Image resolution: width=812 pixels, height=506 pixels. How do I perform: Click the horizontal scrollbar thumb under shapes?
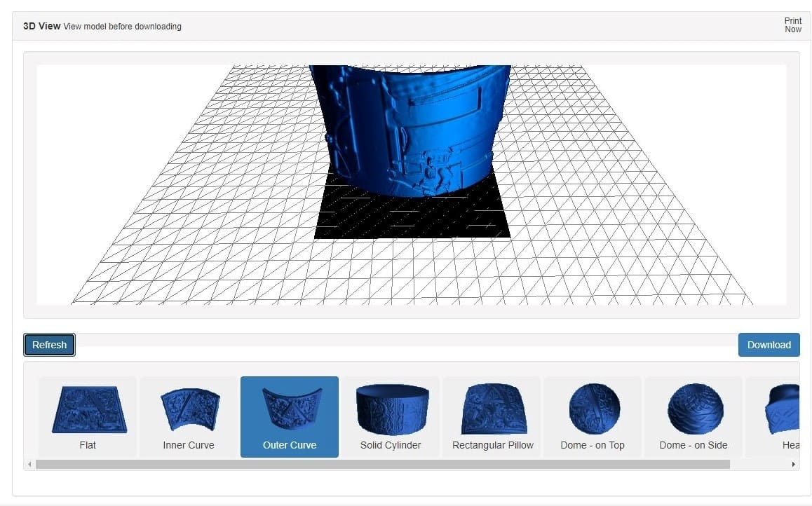click(x=382, y=464)
